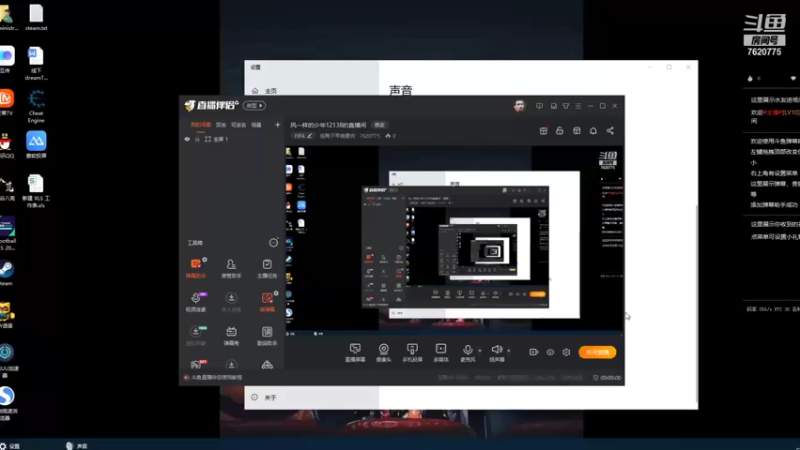Switch to the second scene tab
The height and width of the screenshot is (450, 800).
(x=221, y=124)
